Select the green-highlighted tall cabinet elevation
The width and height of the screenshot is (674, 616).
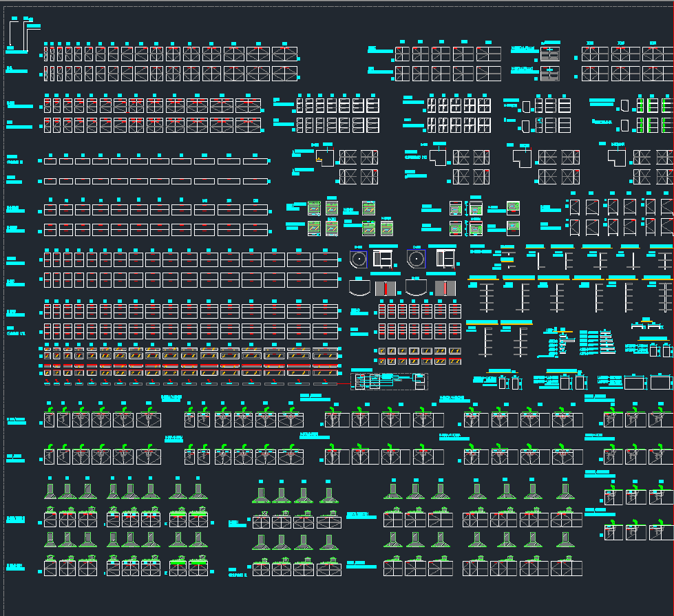pyautogui.click(x=640, y=105)
